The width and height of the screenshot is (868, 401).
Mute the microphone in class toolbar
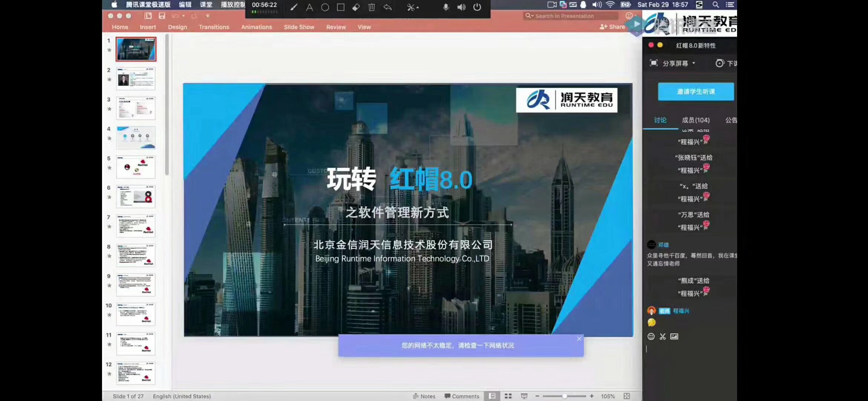click(x=445, y=7)
